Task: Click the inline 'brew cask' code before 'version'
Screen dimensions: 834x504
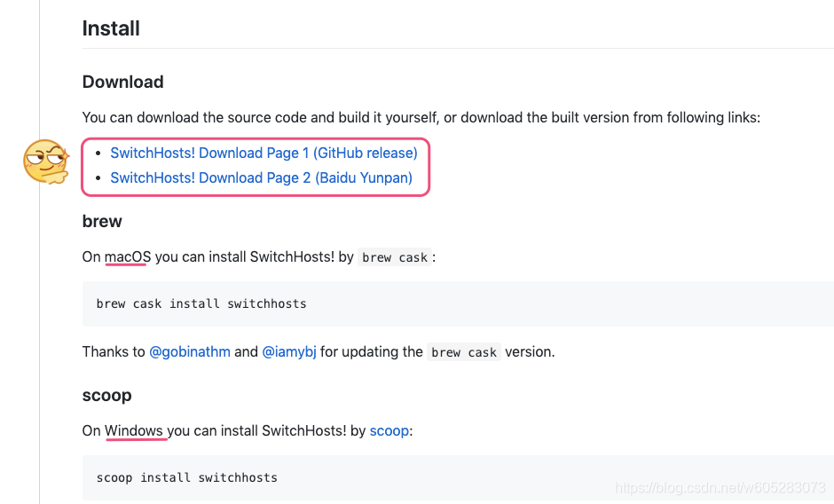Action: point(464,352)
